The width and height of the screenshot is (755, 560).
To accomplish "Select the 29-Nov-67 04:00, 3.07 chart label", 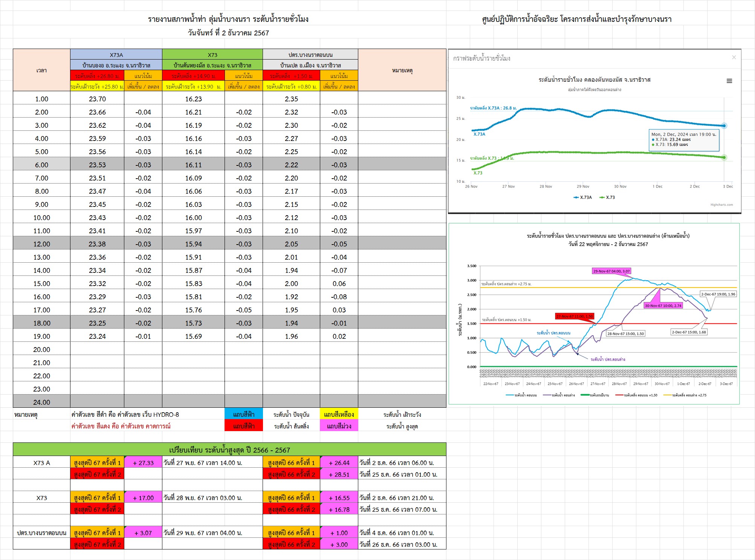I will 611,271.
